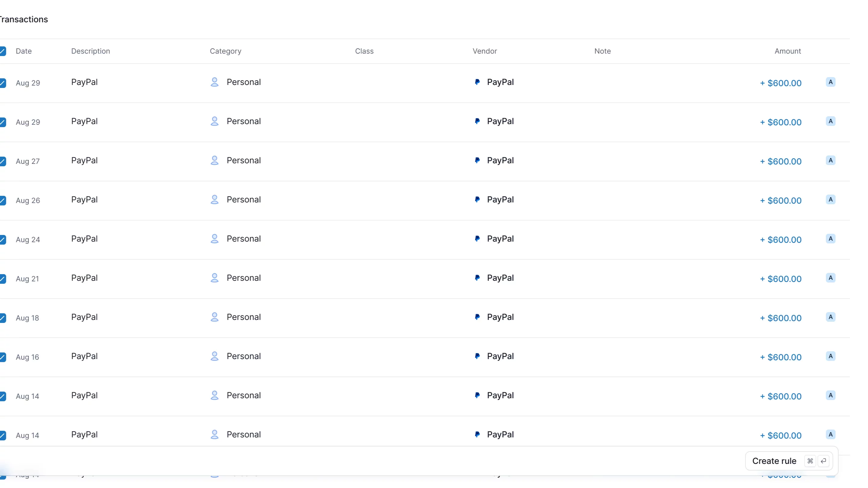
Task: Click the PayPal description on Aug 24 row
Action: click(84, 239)
